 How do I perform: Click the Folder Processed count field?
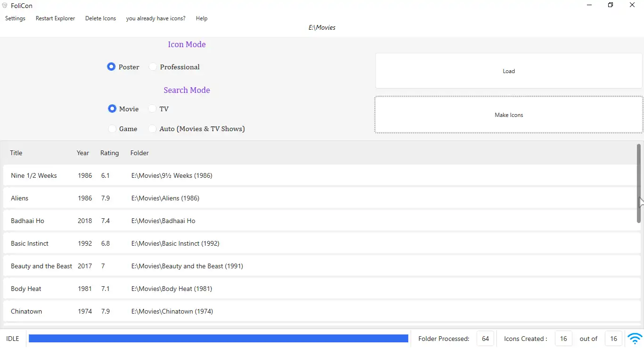pos(485,339)
